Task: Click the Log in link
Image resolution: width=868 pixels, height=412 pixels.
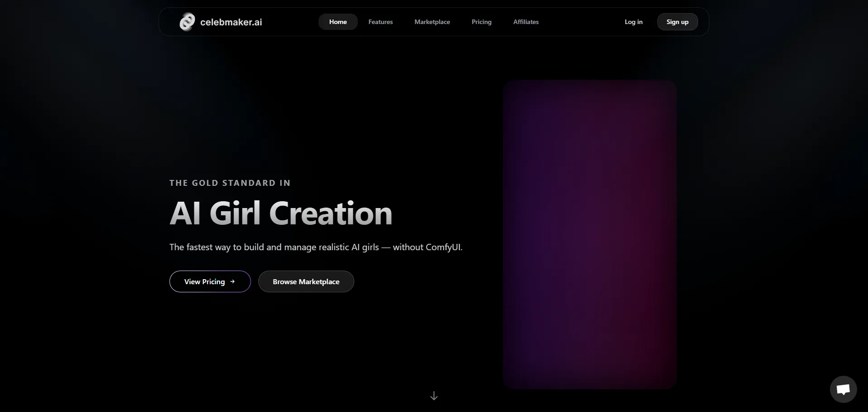Action: pos(633,22)
